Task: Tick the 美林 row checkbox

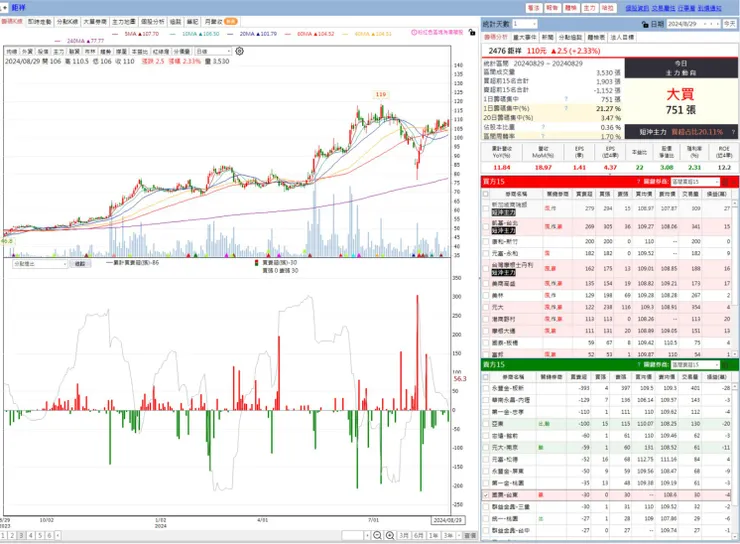Action: pos(486,295)
